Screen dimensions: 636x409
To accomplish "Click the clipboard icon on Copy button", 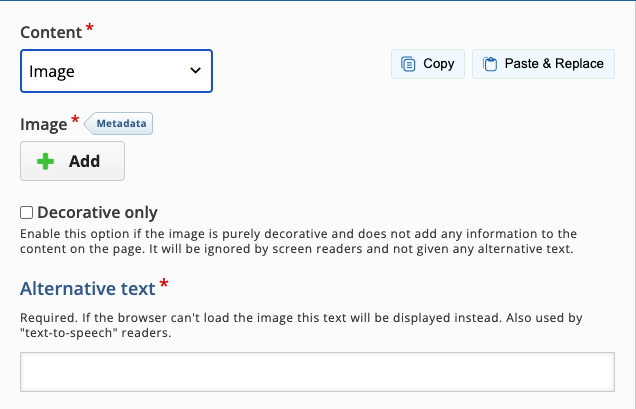I will coord(408,64).
